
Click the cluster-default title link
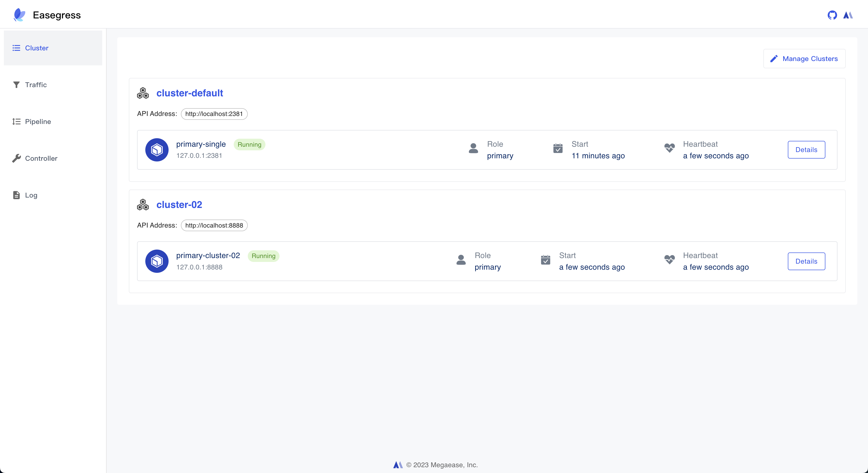[189, 93]
